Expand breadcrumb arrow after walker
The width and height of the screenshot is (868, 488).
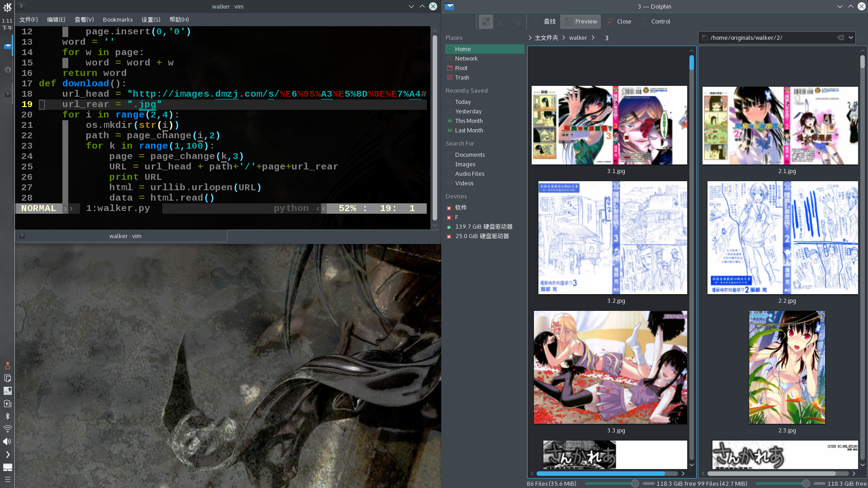click(x=593, y=38)
